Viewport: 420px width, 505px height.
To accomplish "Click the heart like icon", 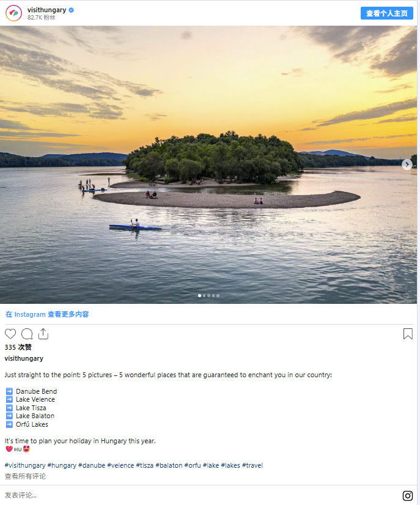I will point(10,334).
